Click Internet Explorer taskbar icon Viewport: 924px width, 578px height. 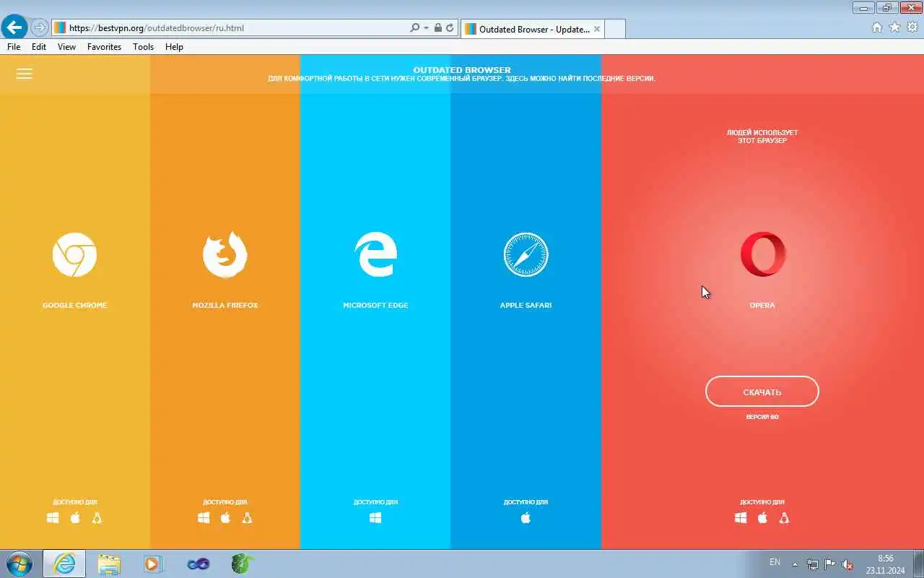[64, 564]
